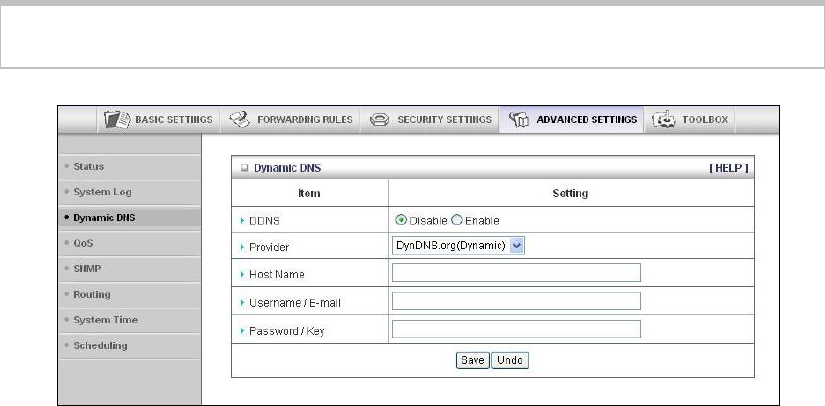Open the Provider dropdown list
Viewport: 825px width, 406px height.
(x=458, y=246)
